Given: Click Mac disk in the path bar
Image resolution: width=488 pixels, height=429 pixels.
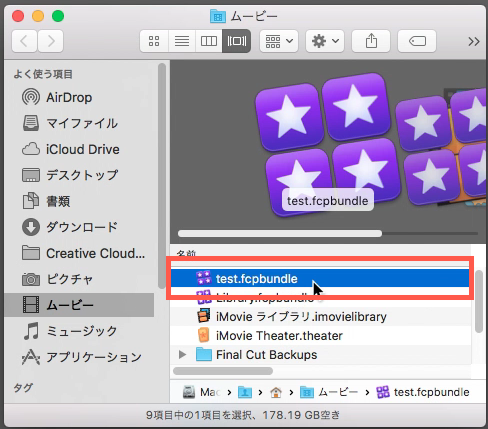Looking at the screenshot, I should [201, 392].
